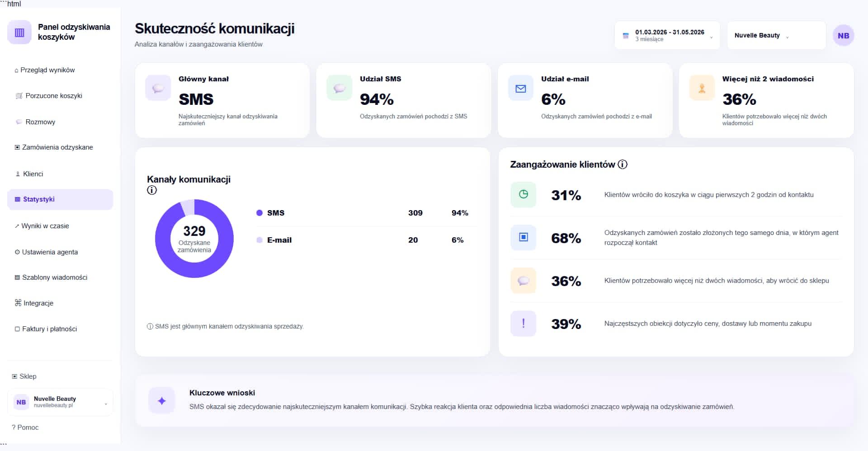Click the light purple E-mail legend dot
The width and height of the screenshot is (868, 451).
(x=259, y=240)
